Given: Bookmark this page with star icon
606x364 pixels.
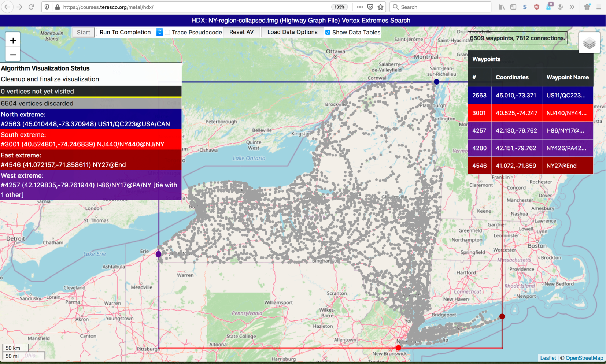Looking at the screenshot, I should pyautogui.click(x=381, y=7).
